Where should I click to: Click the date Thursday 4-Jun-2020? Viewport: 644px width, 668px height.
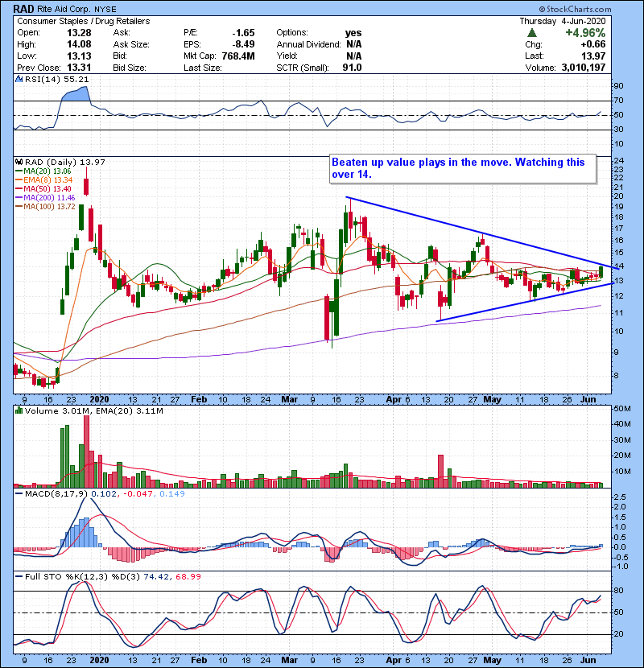click(x=563, y=21)
